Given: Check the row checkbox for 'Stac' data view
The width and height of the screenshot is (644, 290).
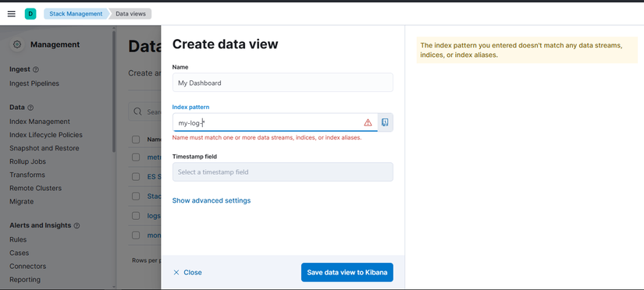Looking at the screenshot, I should 136,196.
